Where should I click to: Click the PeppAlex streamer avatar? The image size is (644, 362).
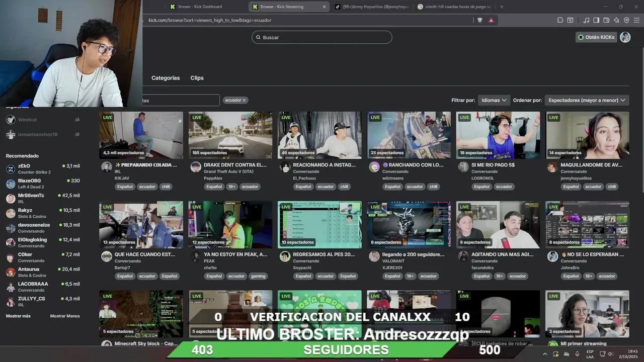point(196,167)
